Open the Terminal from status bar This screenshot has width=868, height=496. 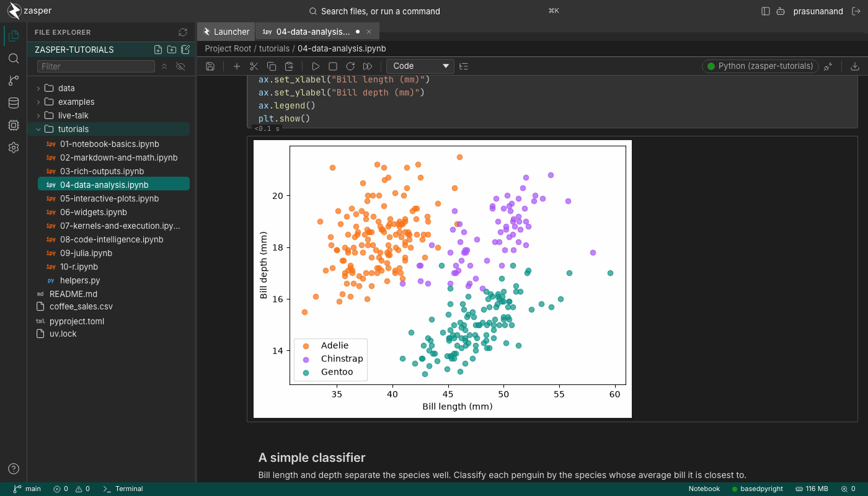(x=123, y=489)
